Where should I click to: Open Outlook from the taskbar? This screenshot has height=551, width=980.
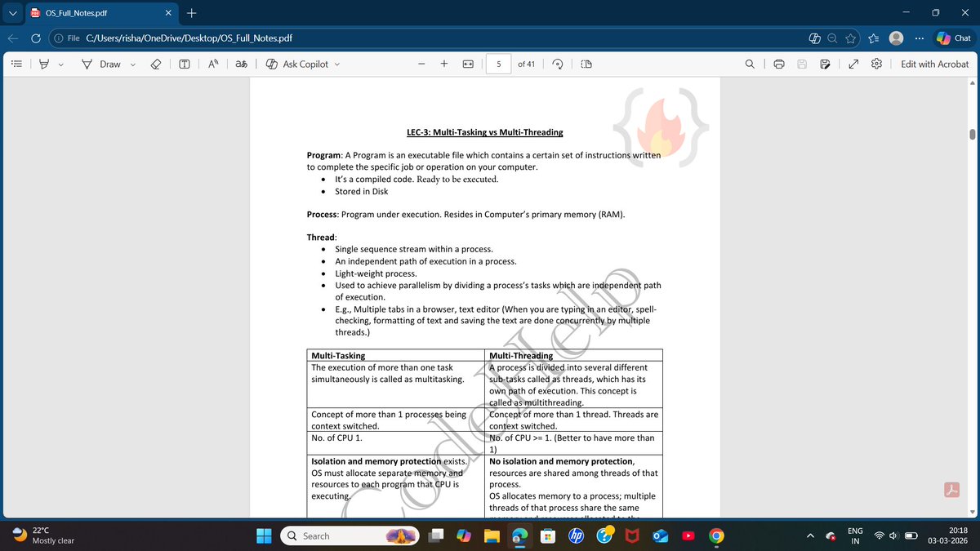(x=659, y=535)
